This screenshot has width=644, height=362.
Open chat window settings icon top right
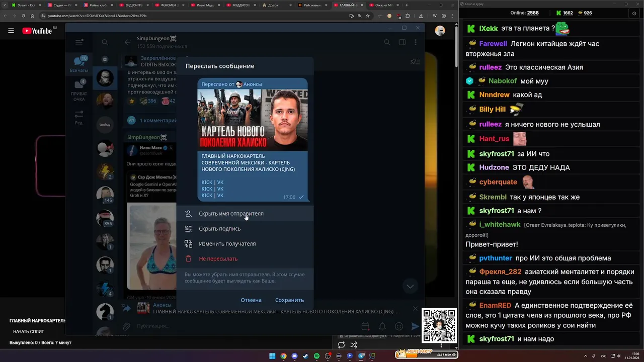pos(633,13)
